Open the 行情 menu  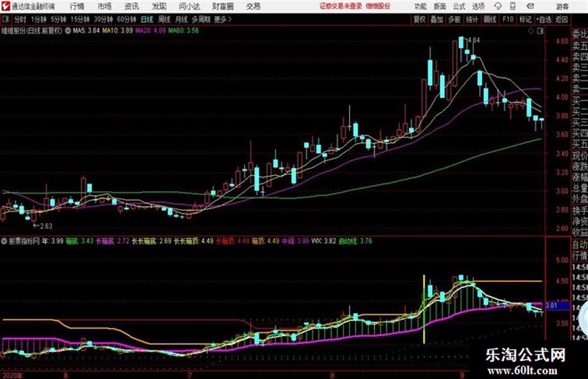pyautogui.click(x=77, y=6)
